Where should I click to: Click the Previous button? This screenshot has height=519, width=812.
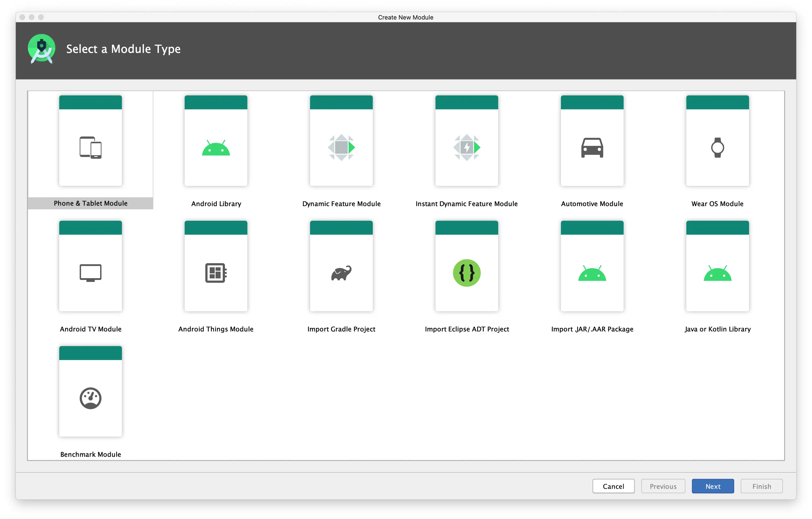(x=663, y=486)
